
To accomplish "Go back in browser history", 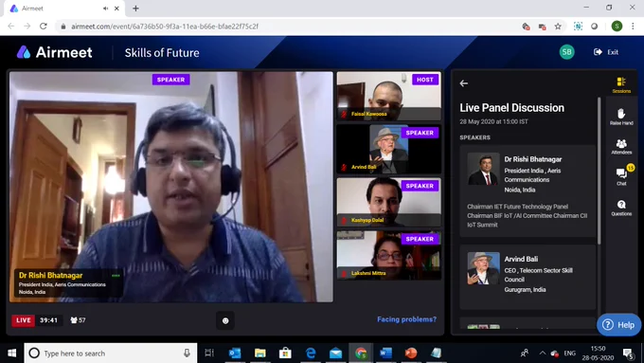I will (x=11, y=27).
